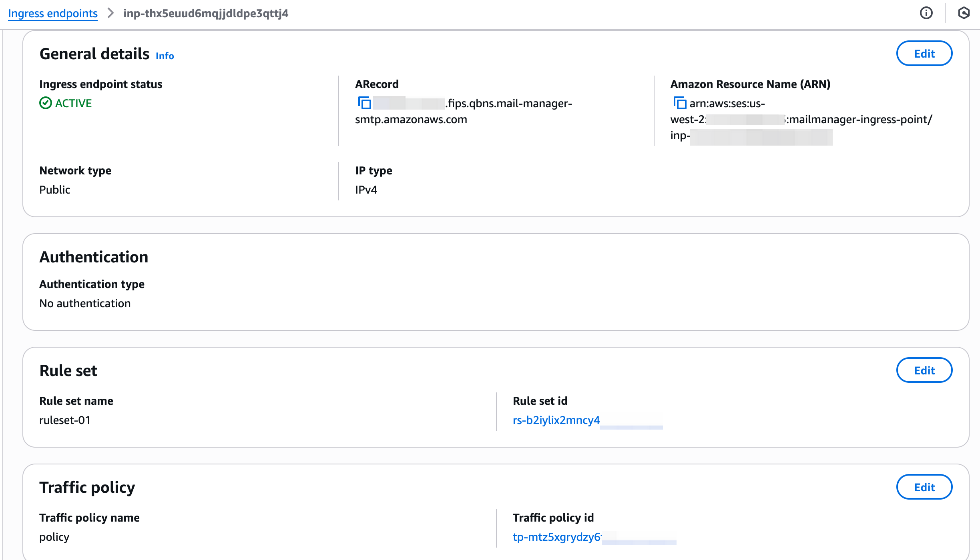Click the No authentication value

click(85, 303)
